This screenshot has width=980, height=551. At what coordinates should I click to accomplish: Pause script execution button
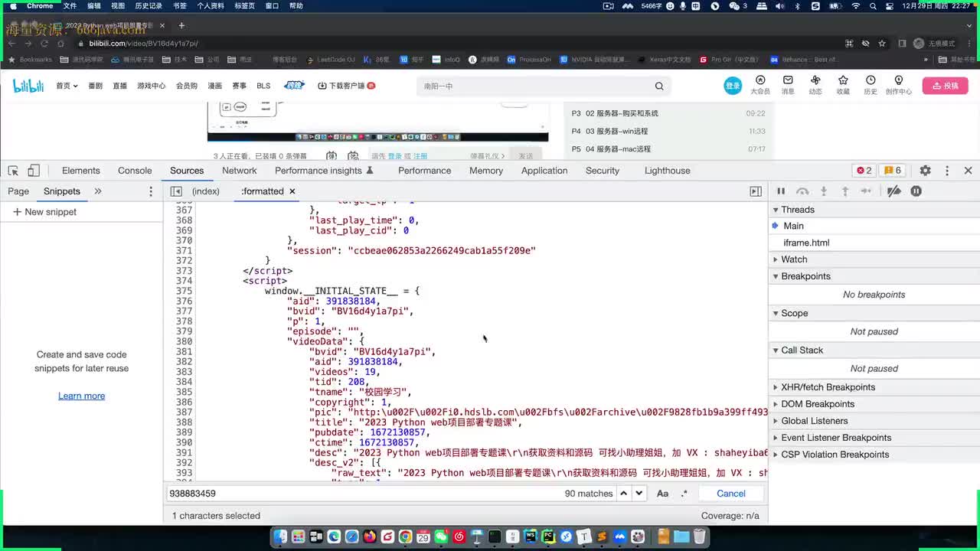pyautogui.click(x=781, y=191)
